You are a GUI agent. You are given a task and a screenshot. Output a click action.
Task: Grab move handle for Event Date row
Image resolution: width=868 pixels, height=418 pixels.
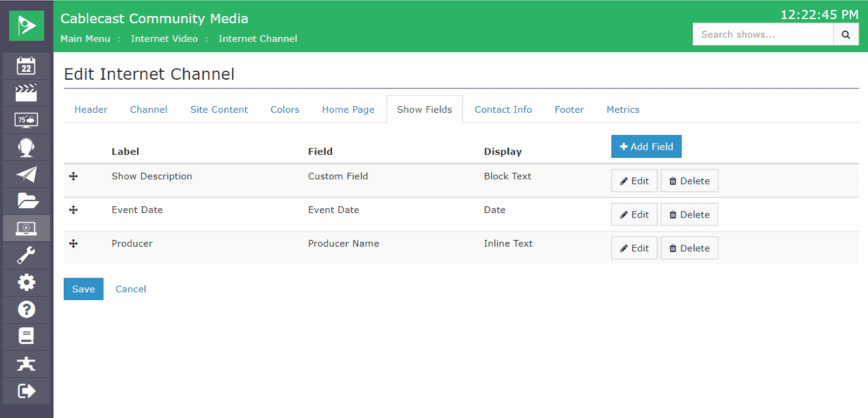73,210
